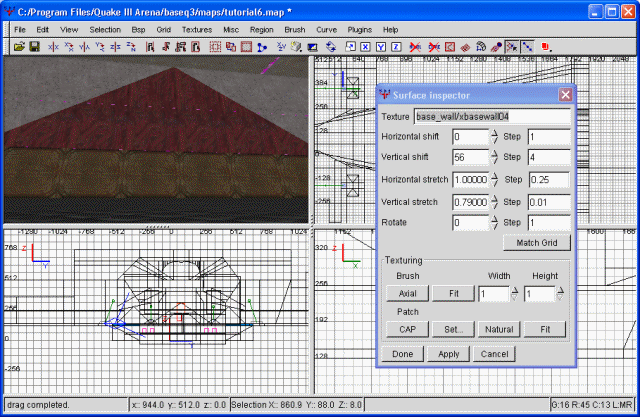Rotate selection around the Y axis
This screenshot has height=417, width=640.
click(x=100, y=47)
